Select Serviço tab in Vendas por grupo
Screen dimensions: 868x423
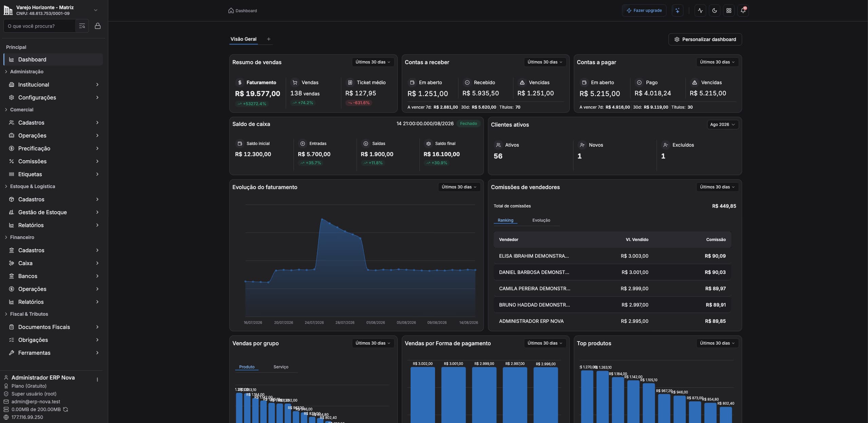(281, 367)
